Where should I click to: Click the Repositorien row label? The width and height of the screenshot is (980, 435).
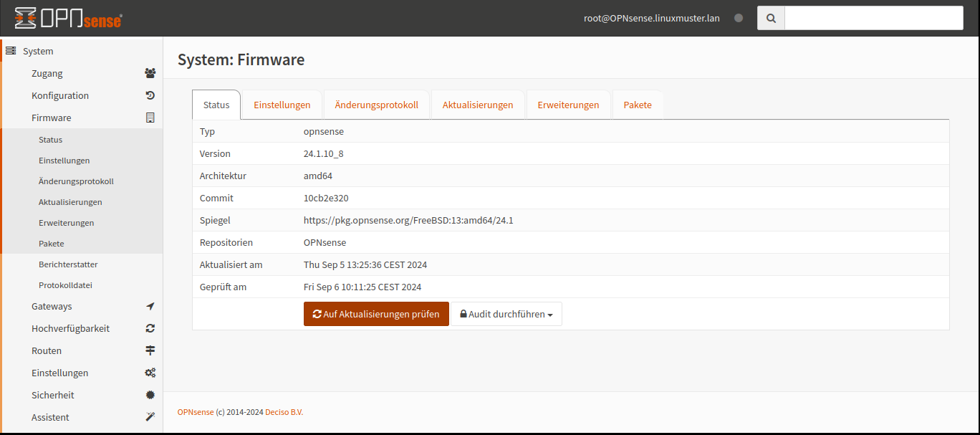point(226,243)
